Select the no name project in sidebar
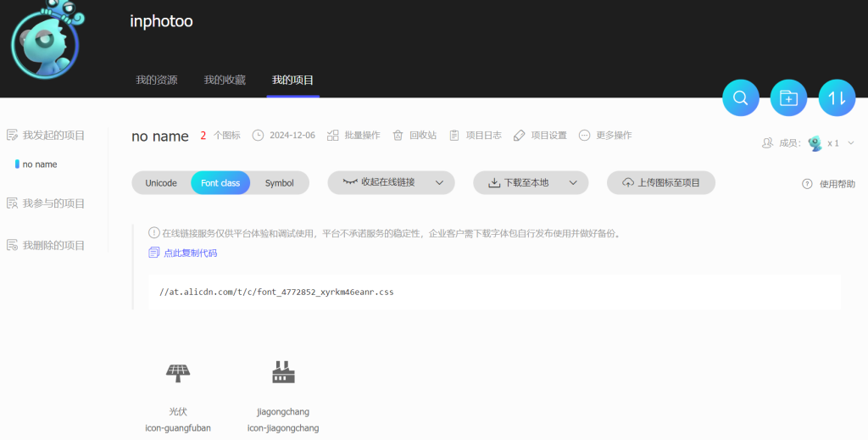 click(x=40, y=164)
